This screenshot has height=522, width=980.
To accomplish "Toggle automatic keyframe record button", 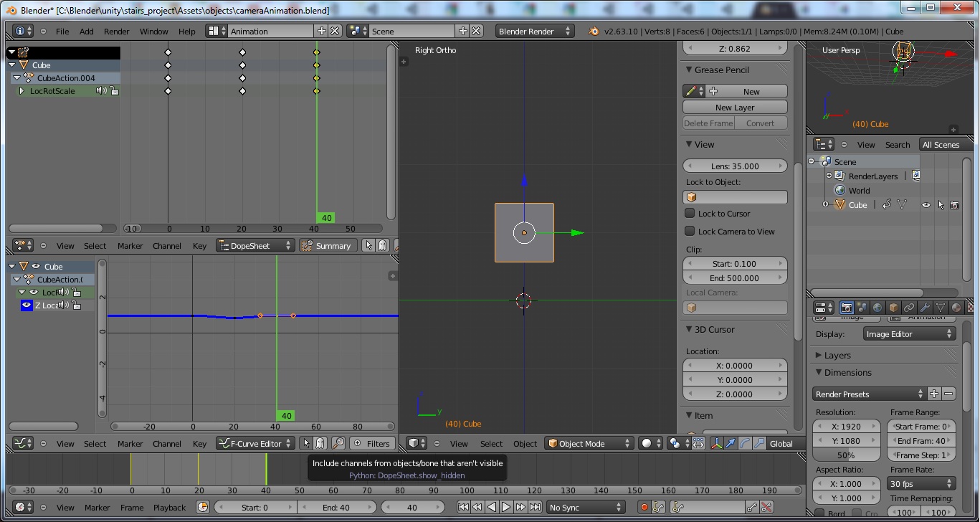I will [644, 507].
